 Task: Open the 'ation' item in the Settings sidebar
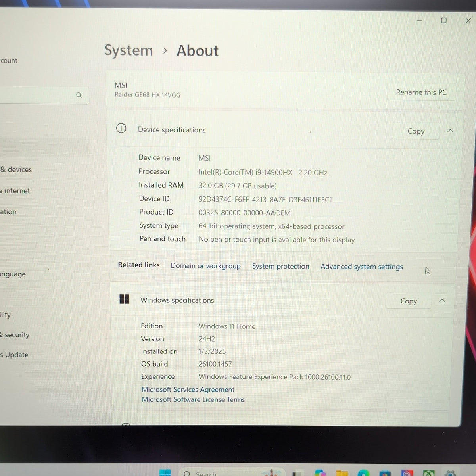8,212
